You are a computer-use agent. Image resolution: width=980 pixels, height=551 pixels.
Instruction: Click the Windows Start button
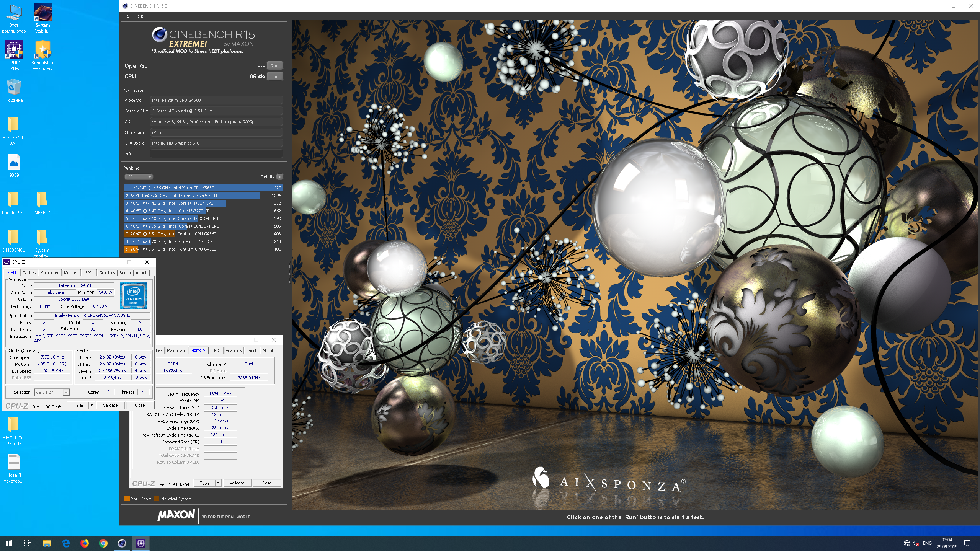(x=9, y=543)
